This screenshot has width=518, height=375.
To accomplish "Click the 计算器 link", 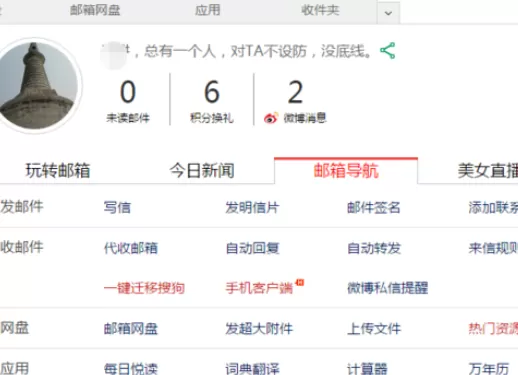I will click(x=367, y=369).
